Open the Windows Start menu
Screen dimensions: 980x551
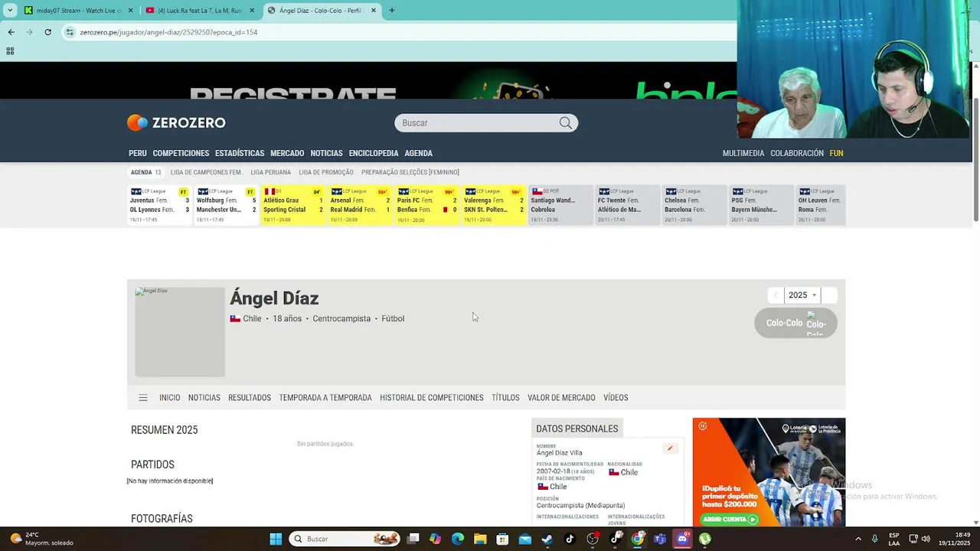(x=276, y=539)
